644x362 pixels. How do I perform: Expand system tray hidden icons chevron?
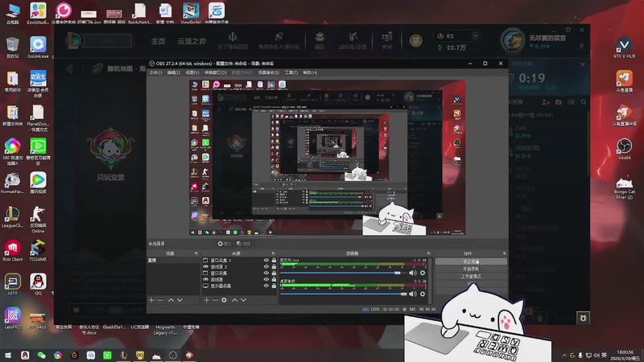tap(564, 355)
